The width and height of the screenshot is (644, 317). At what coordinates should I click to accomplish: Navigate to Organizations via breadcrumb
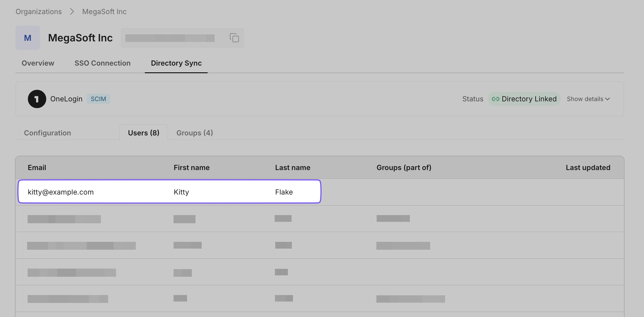point(39,11)
